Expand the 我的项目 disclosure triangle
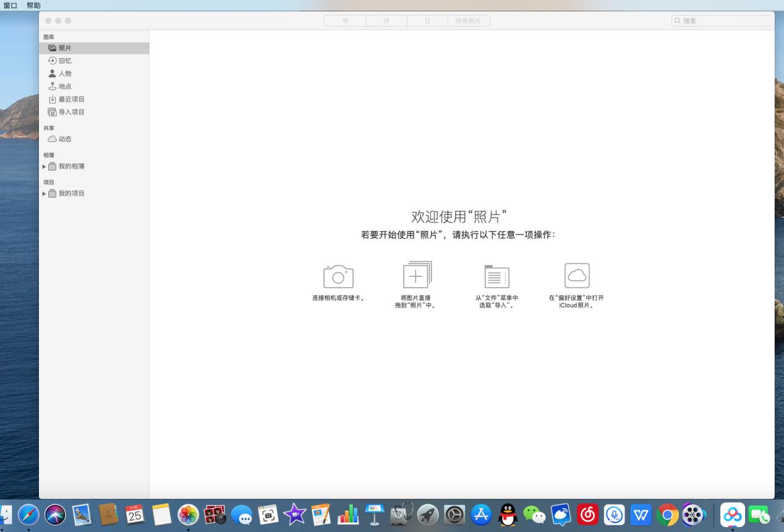 pyautogui.click(x=44, y=193)
